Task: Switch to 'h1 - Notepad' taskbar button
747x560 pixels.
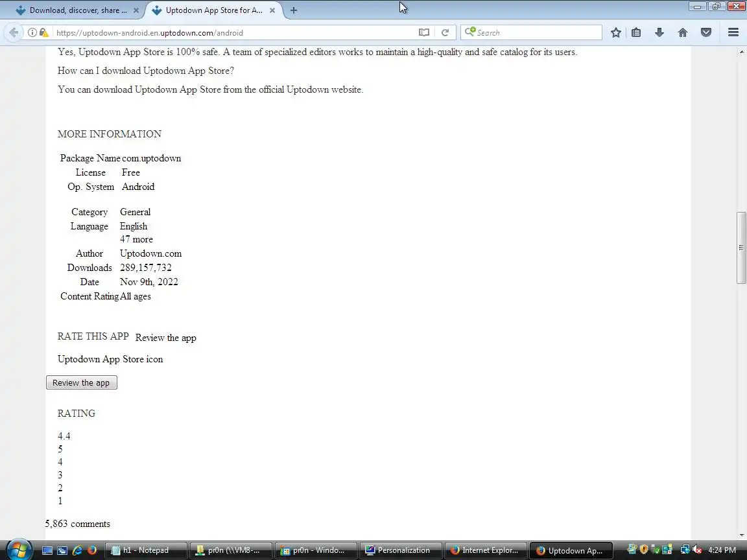Action: coord(145,550)
